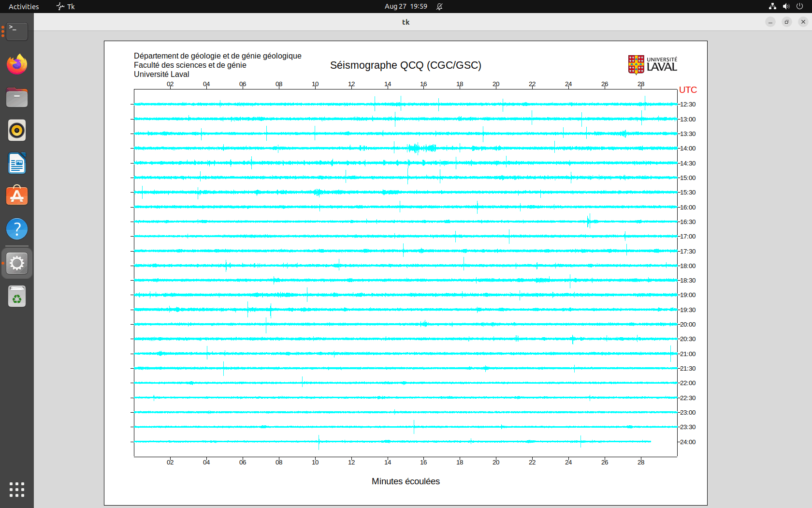Click the 24:00 time label
The width and height of the screenshot is (812, 508).
pyautogui.click(x=688, y=442)
